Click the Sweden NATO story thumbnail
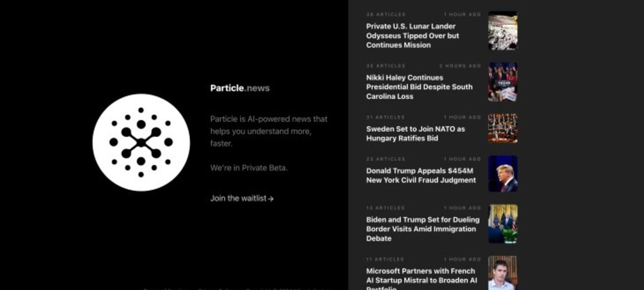The image size is (644, 290). 503,128
